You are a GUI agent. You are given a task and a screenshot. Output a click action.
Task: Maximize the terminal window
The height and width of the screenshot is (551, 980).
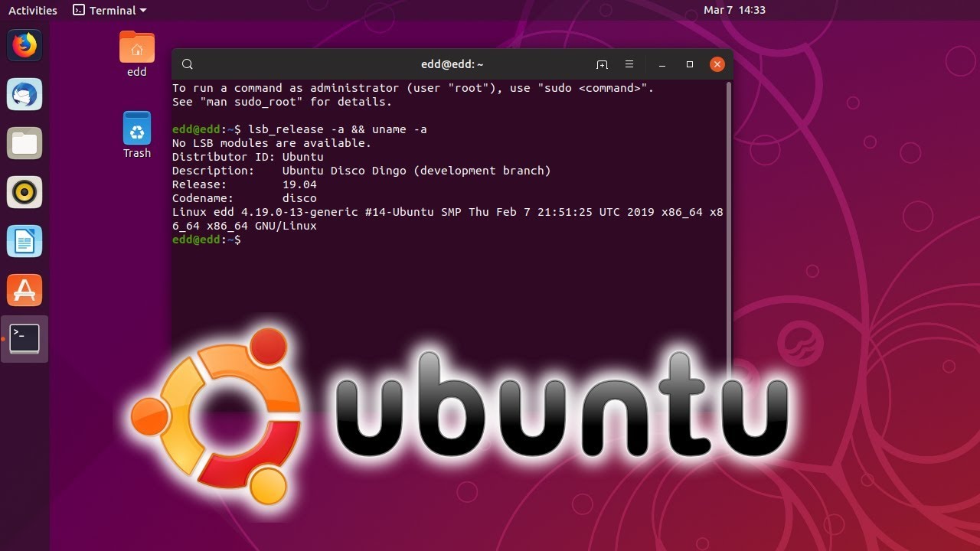689,65
